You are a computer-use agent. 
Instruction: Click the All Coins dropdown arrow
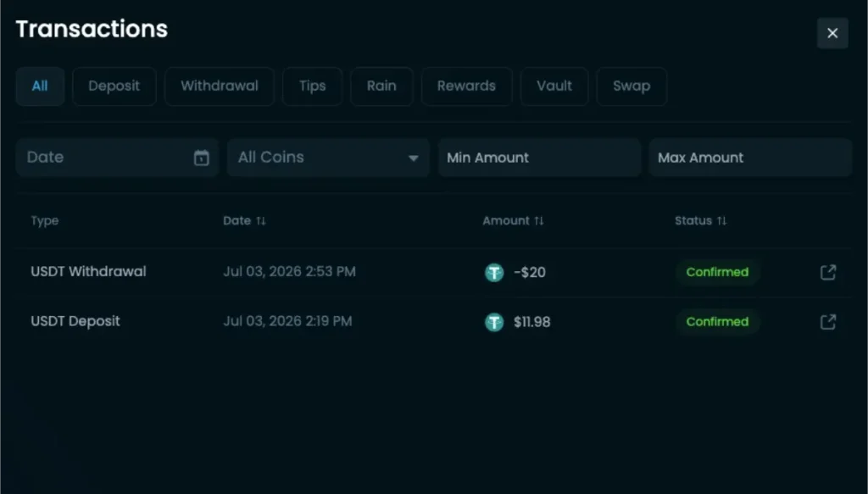413,158
